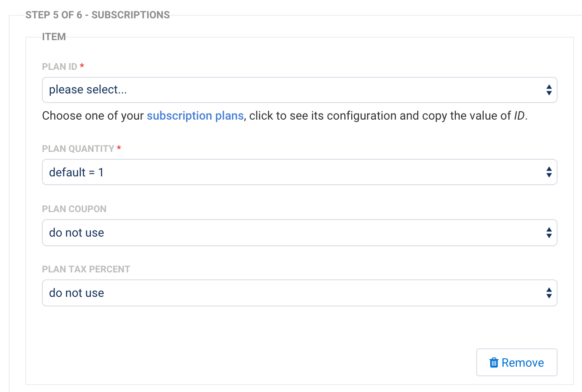Click the 'Step 5 of 6 - Subscriptions' heading
This screenshot has height=392, width=582.
tap(97, 15)
